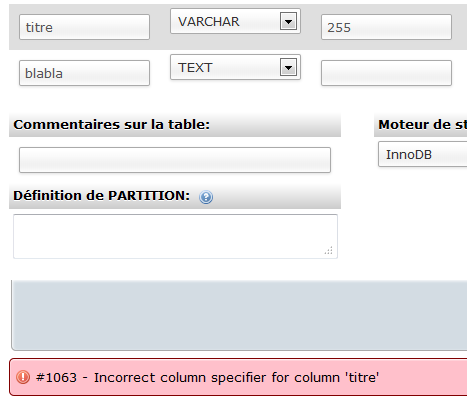Click the PARTITION textarea resize grip
This screenshot has width=467, height=401.
(x=329, y=250)
